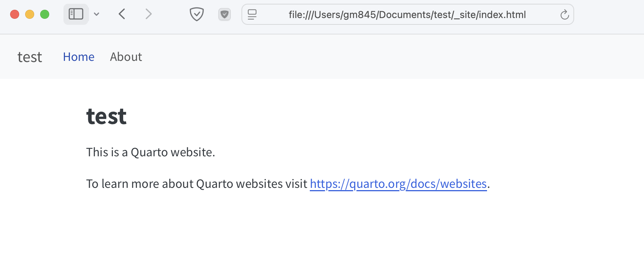Viewport: 644px width, 266px height.
Task: Open the Privacy Report shield icon
Action: click(x=196, y=14)
